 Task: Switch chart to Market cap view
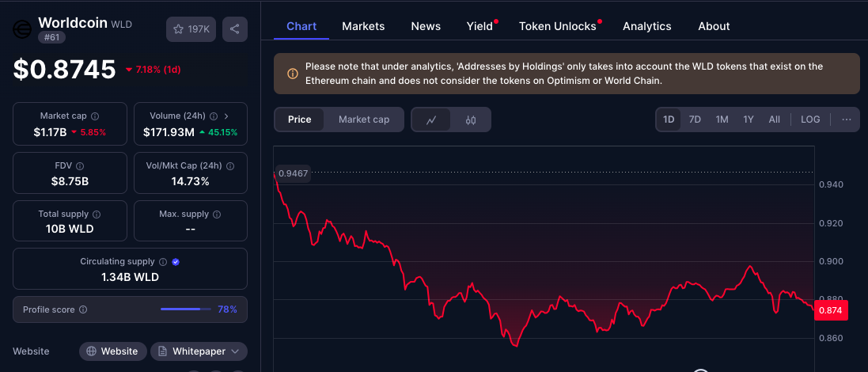coord(364,120)
